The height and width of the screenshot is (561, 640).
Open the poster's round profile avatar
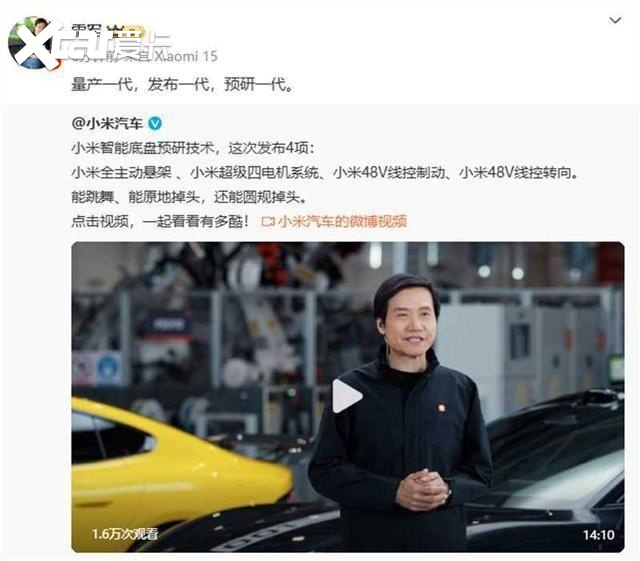(x=31, y=42)
